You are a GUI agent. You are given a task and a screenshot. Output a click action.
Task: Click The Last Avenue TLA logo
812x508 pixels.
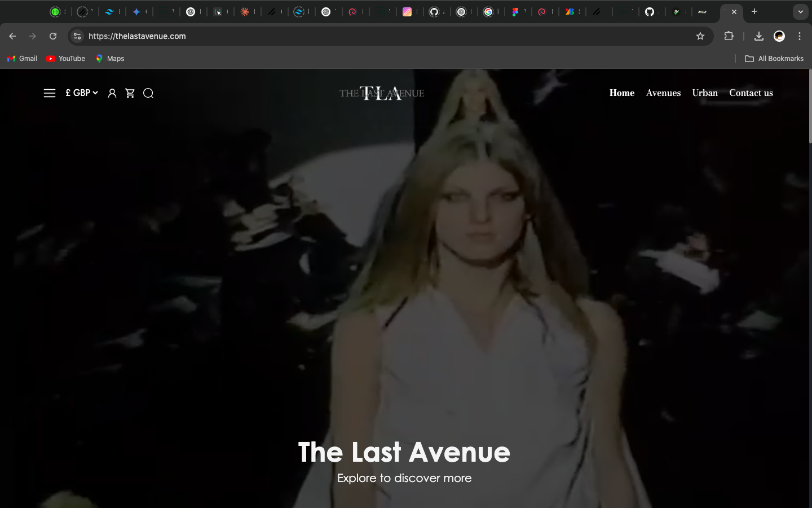pyautogui.click(x=382, y=93)
